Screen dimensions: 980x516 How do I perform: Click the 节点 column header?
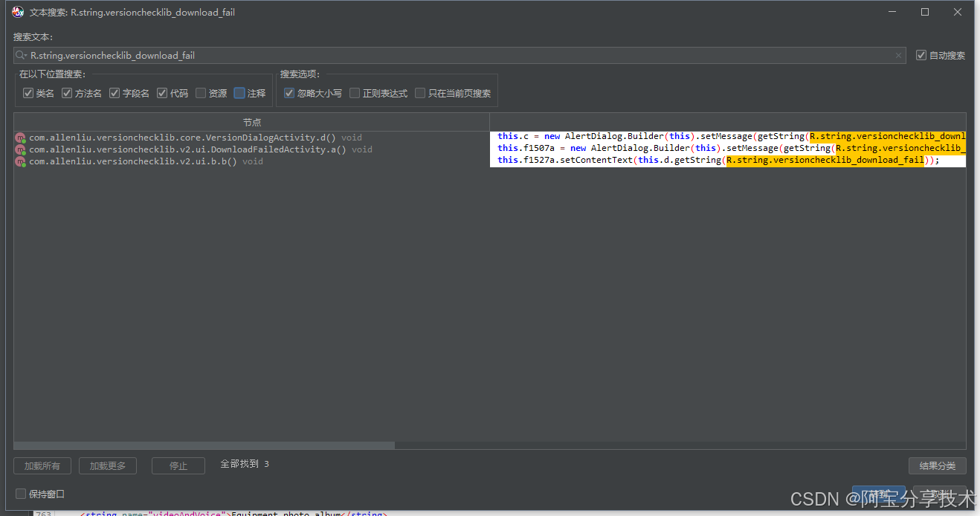tap(252, 122)
